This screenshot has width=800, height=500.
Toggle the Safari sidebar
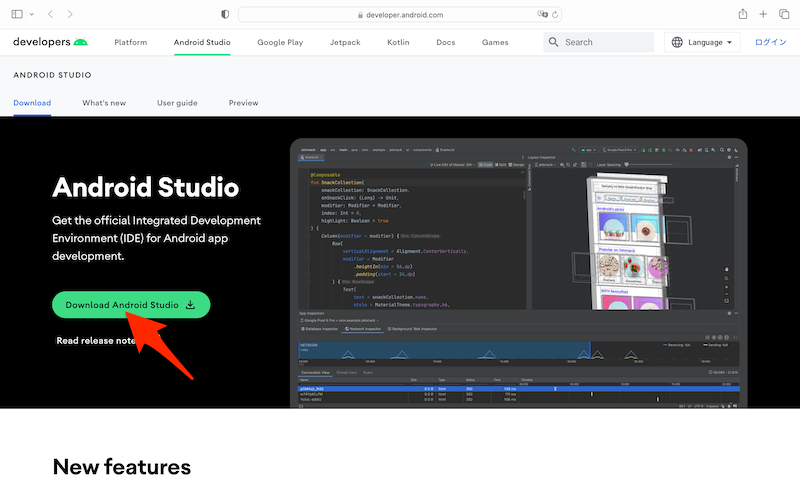click(17, 14)
